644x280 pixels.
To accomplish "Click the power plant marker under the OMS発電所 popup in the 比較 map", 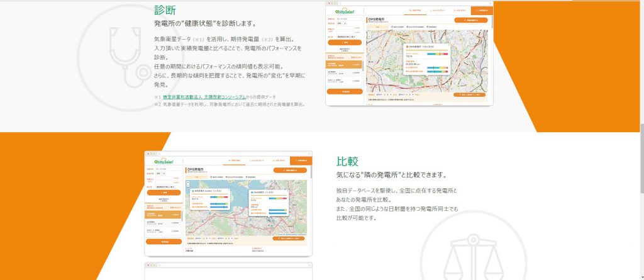I will click(267, 218).
